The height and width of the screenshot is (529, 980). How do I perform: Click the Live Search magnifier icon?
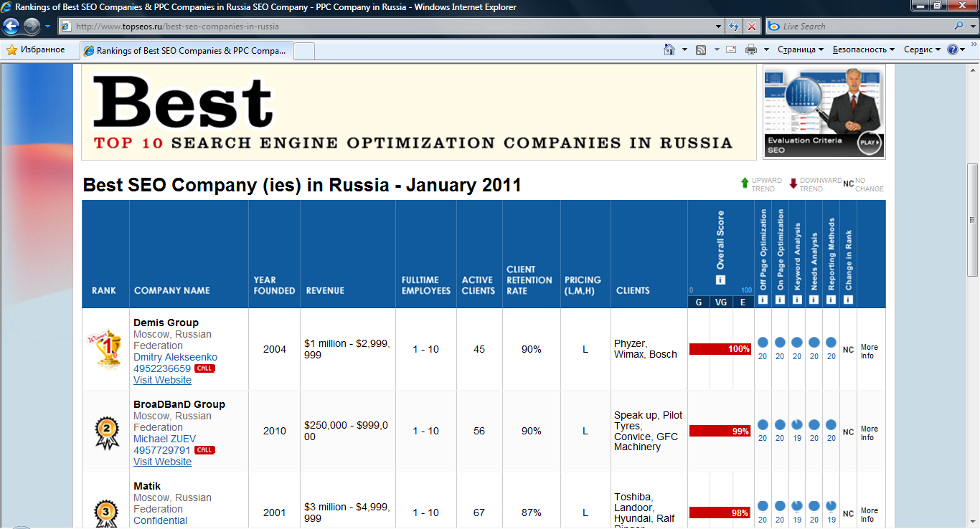tap(959, 26)
